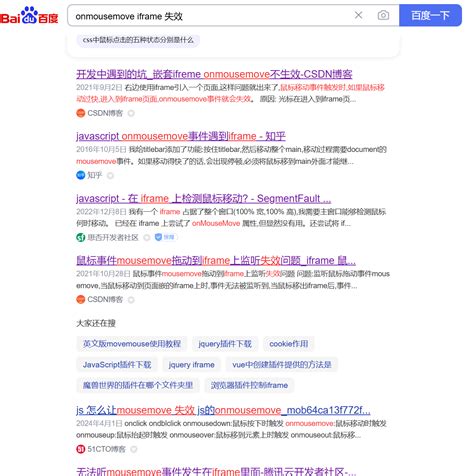Screen dimensions: 474x476
Task: Open 嵌套ifreme onmousemove不生效 CSDN result
Action: pos(214,74)
